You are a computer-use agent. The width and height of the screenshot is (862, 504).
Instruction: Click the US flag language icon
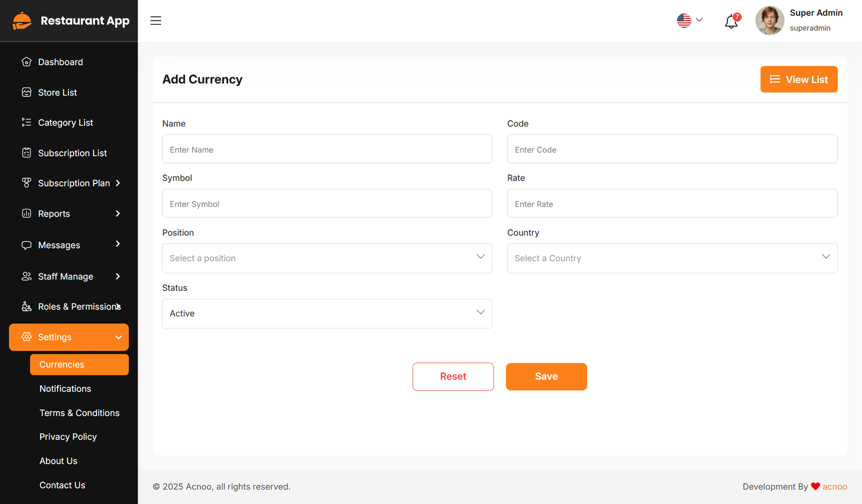[x=684, y=20]
